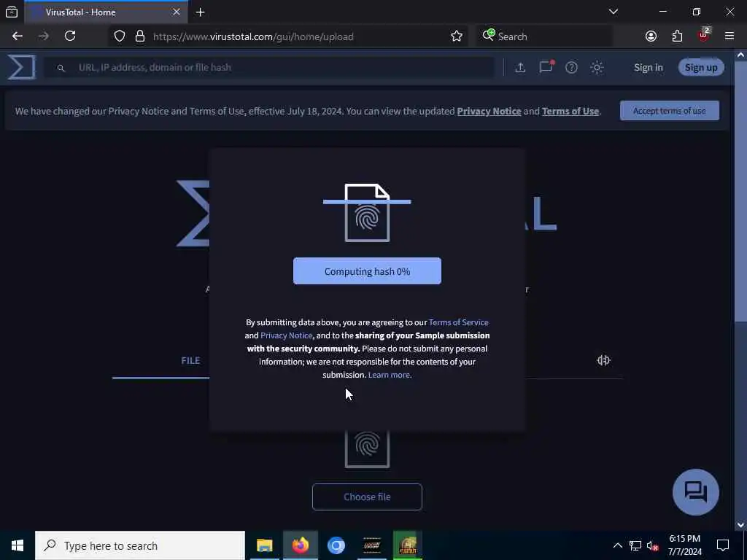747x560 pixels.
Task: Open the chat bubble widget
Action: (x=695, y=492)
